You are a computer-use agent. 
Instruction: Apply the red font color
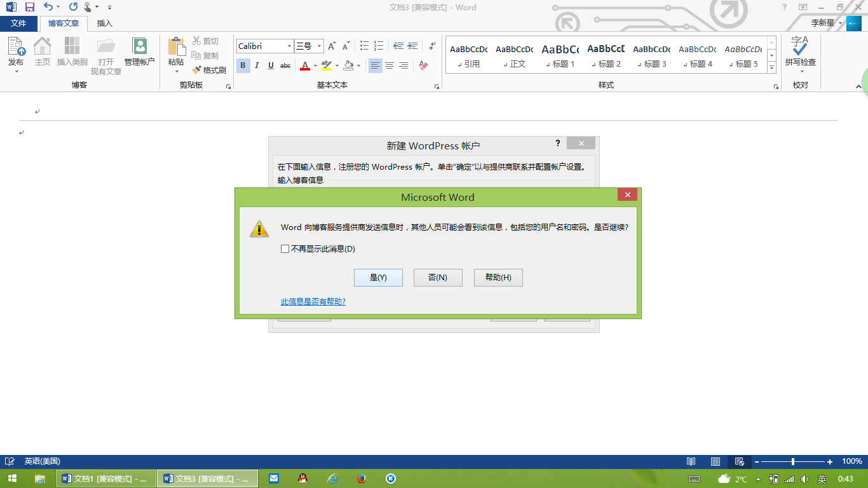click(305, 65)
